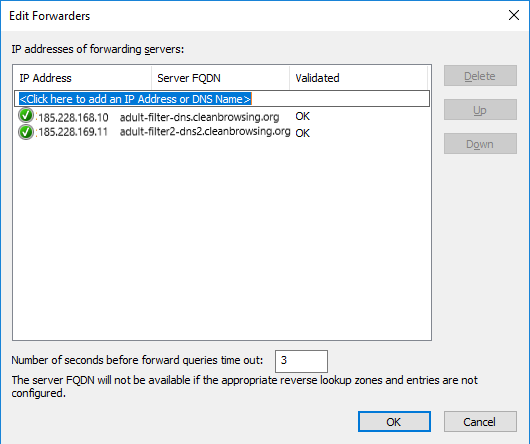Select the 185.228.168.10 IP address entry

coord(73,118)
